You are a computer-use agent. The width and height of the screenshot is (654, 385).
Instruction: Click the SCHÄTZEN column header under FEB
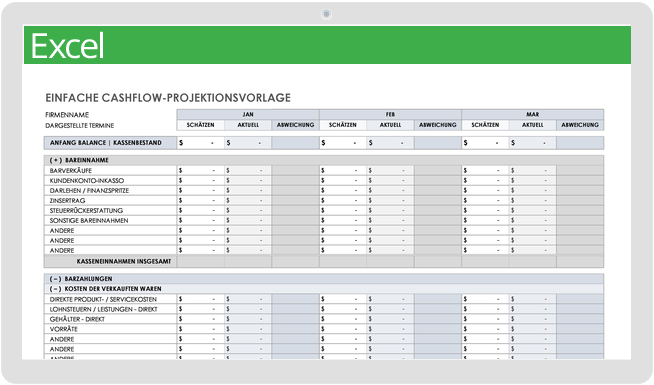(x=343, y=125)
